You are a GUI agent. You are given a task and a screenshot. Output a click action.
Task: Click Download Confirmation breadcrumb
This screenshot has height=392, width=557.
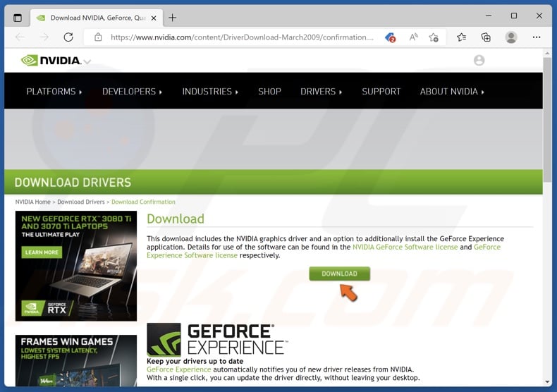pos(143,202)
